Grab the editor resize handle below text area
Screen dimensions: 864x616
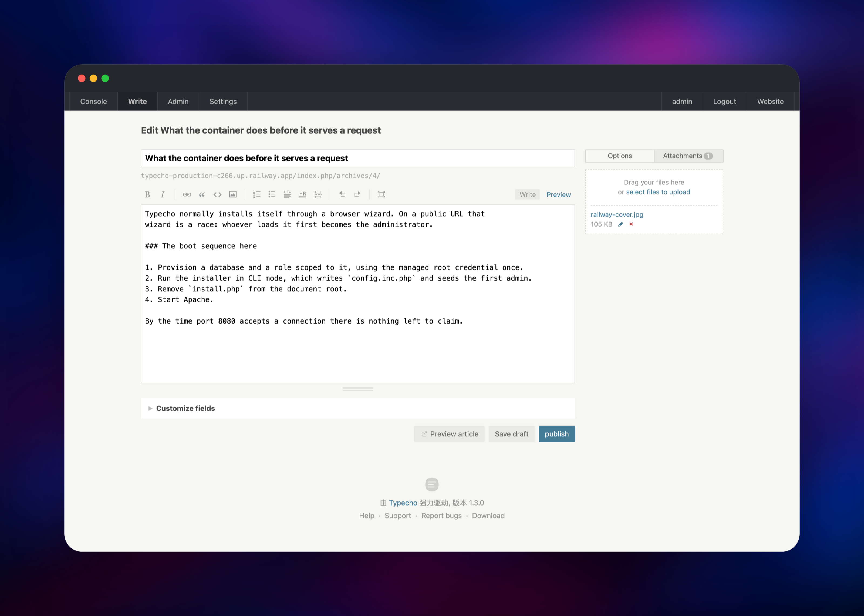358,389
